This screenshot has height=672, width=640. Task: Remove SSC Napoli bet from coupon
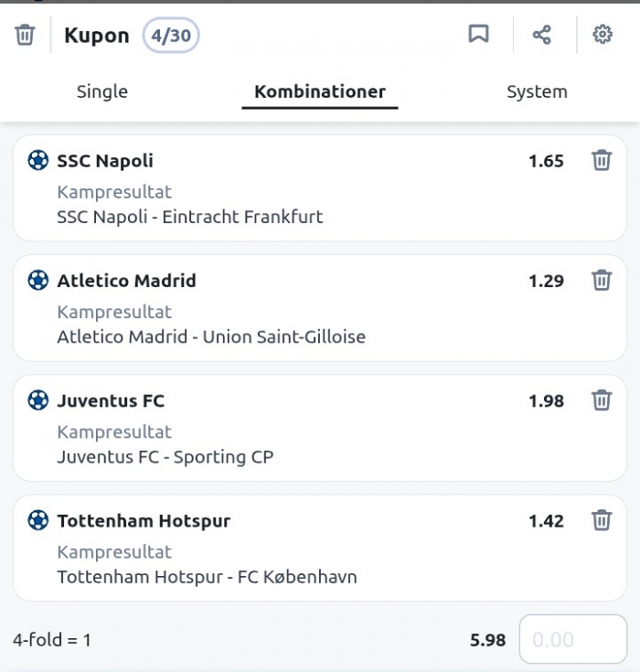tap(601, 161)
